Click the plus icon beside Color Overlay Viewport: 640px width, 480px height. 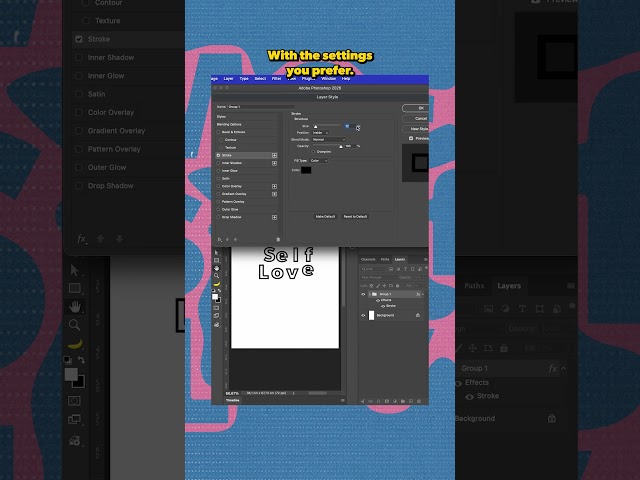tap(274, 187)
